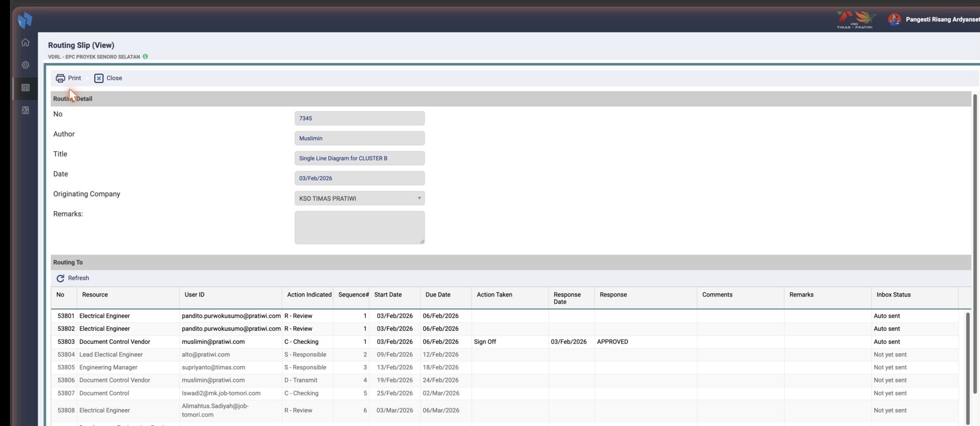Open the user avatar picture
This screenshot has width=980, height=426.
[894, 20]
